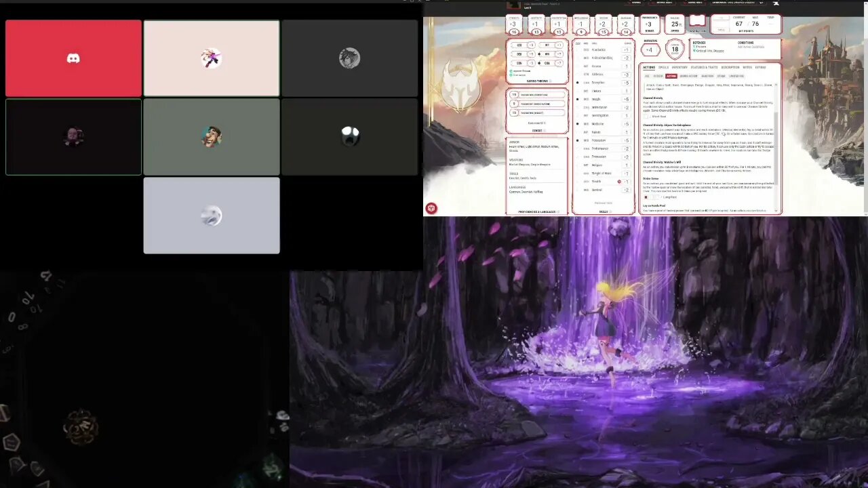Click the Constitution +1 ability score
Viewport: 868px width, 488px height.
pyautogui.click(x=557, y=24)
